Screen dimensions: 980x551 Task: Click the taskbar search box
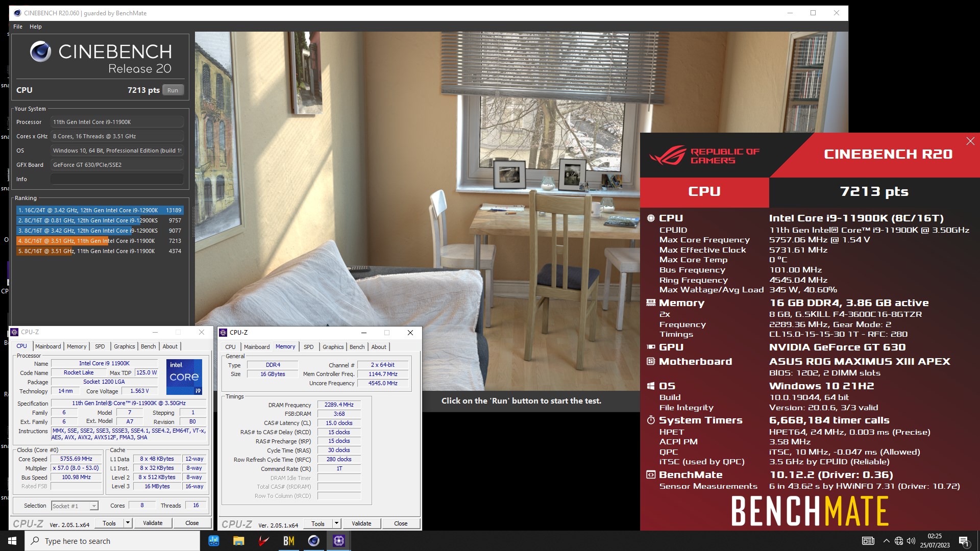[112, 541]
